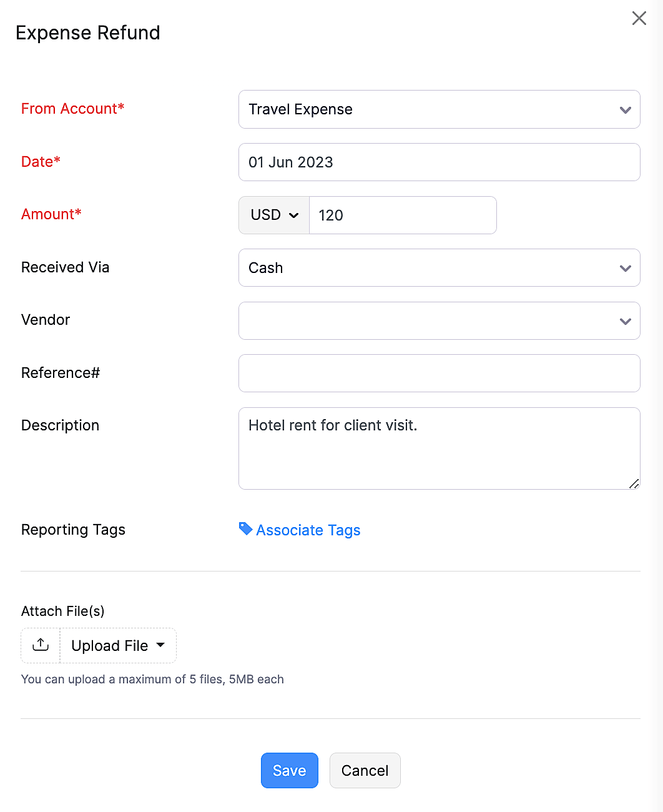This screenshot has width=663, height=812.
Task: Open the From Account dropdown
Action: (438, 109)
